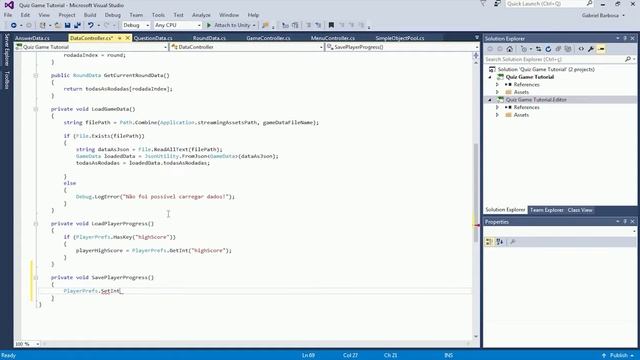The image size is (640, 360).
Task: Click the Pending Changes Filter icon in Solution Explorer
Action: click(x=524, y=49)
